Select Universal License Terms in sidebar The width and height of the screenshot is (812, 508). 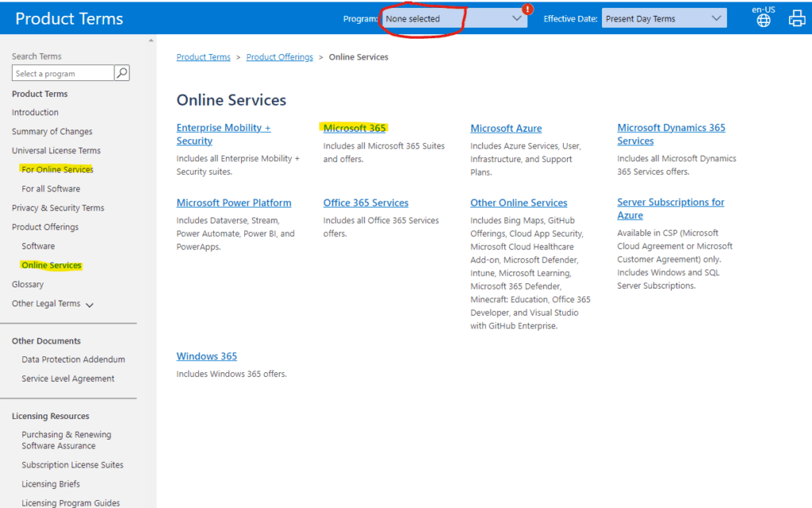56,151
